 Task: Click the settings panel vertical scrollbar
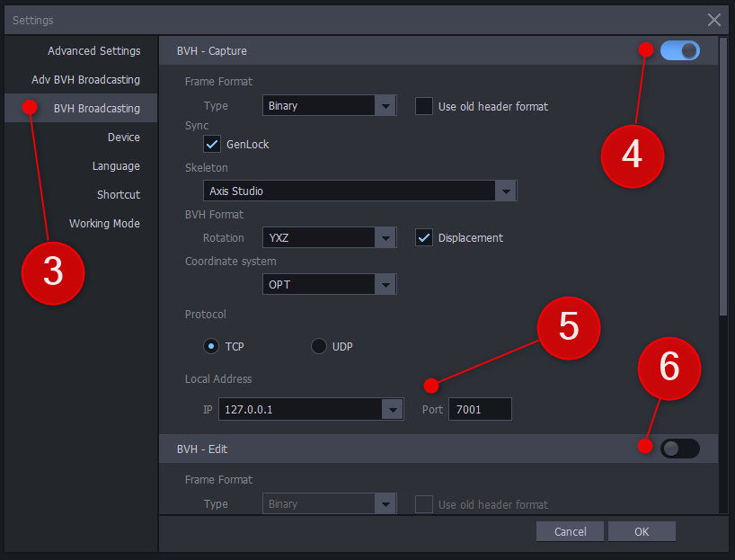[x=722, y=176]
